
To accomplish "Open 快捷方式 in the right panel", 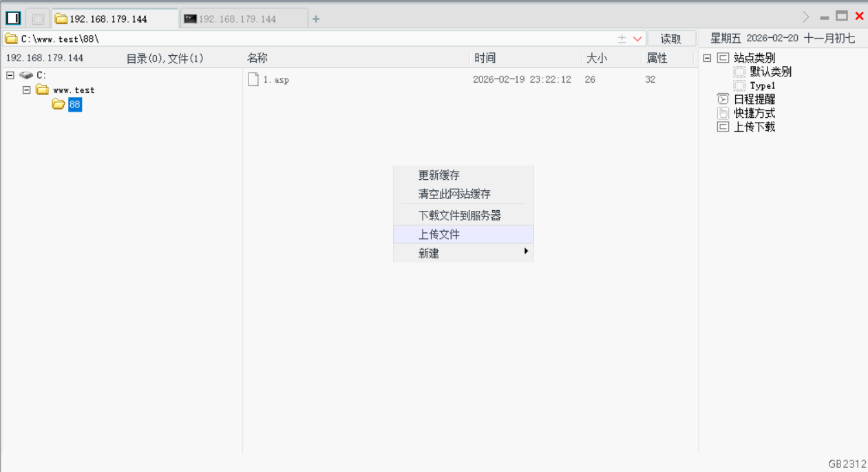I will tap(754, 113).
